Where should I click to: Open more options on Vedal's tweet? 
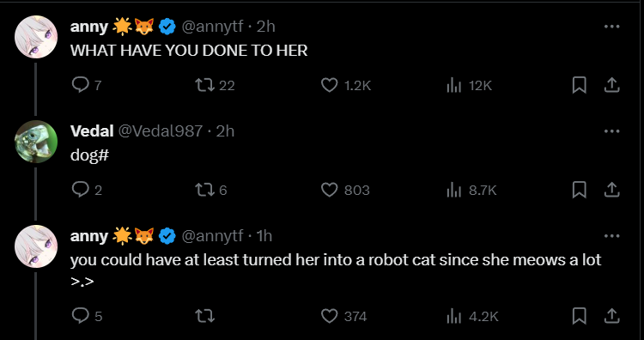pyautogui.click(x=611, y=131)
